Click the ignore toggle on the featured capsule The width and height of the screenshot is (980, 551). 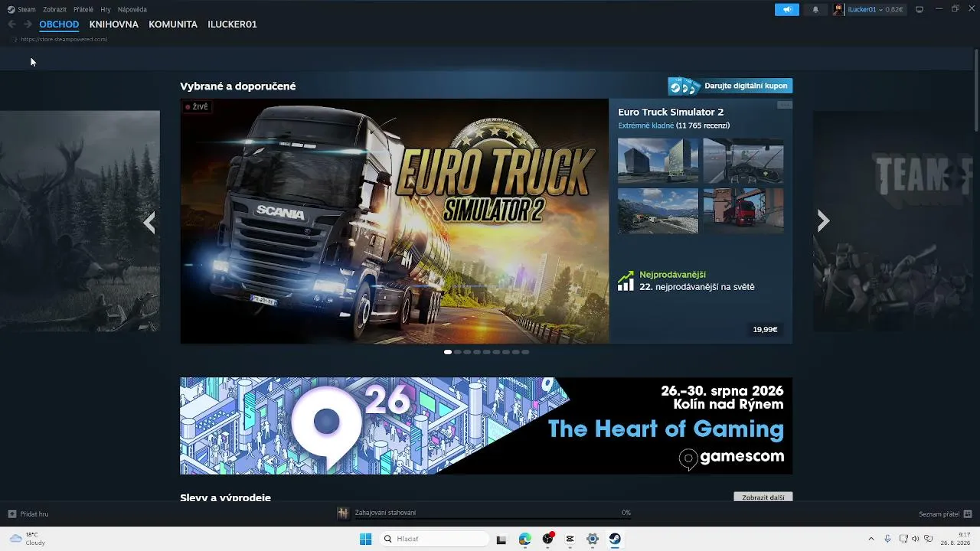point(785,105)
